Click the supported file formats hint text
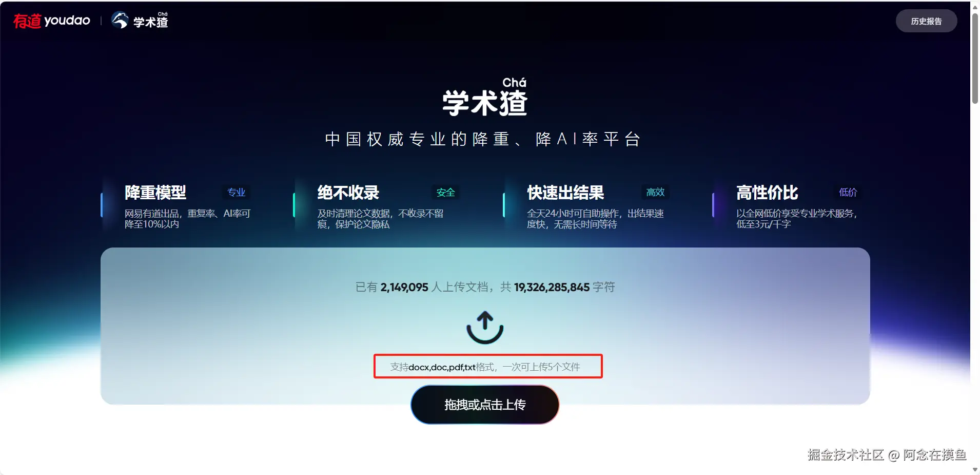Image resolution: width=980 pixels, height=475 pixels. click(x=485, y=367)
